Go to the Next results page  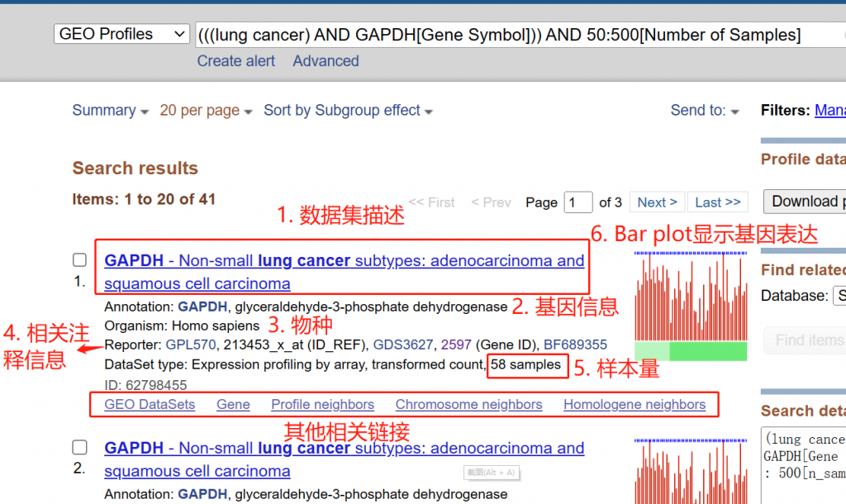[657, 202]
